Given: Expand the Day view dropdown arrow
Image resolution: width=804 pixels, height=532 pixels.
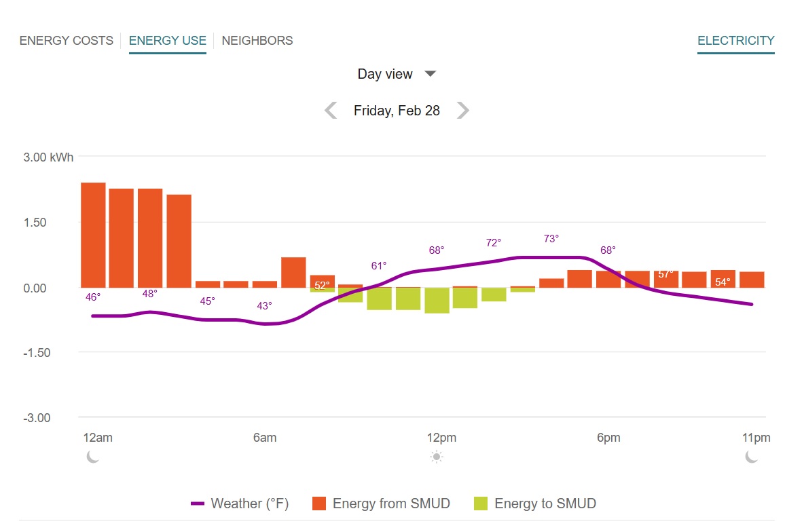Looking at the screenshot, I should (430, 74).
